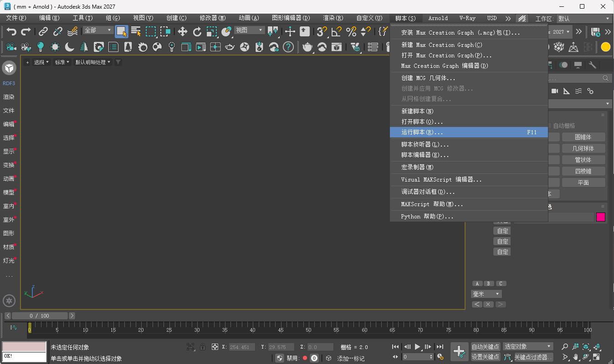
Task: Open the 渲染(R) menu
Action: tap(333, 18)
